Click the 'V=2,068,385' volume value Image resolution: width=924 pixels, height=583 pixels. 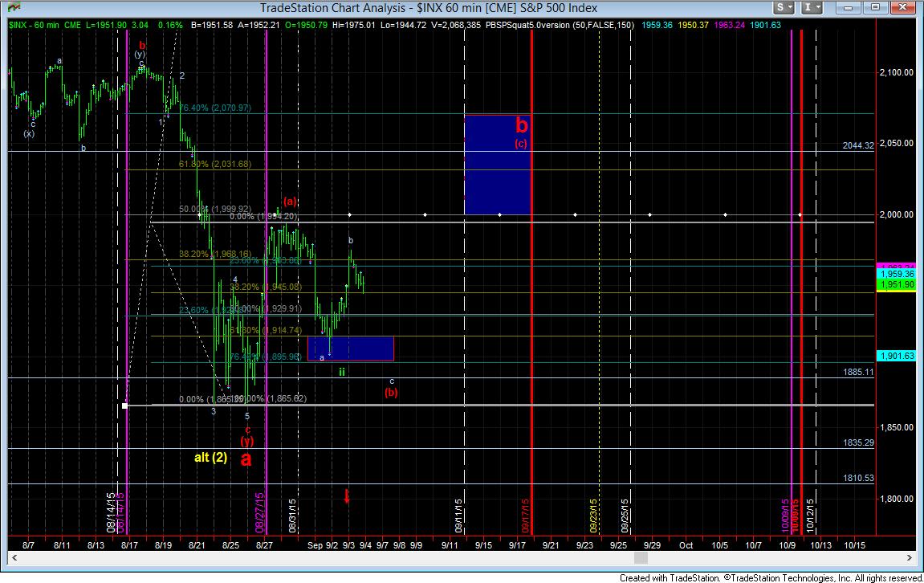[455, 26]
